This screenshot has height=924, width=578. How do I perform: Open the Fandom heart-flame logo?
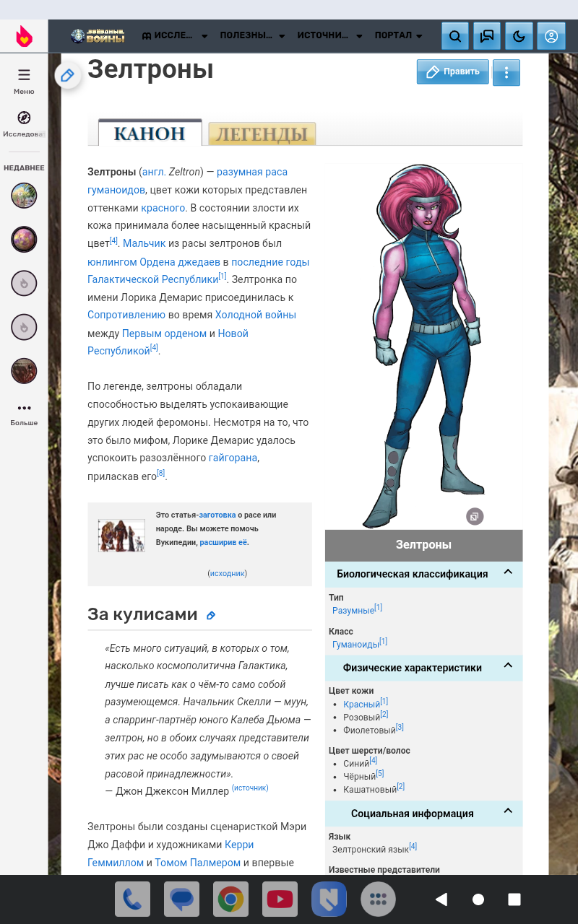tap(24, 35)
